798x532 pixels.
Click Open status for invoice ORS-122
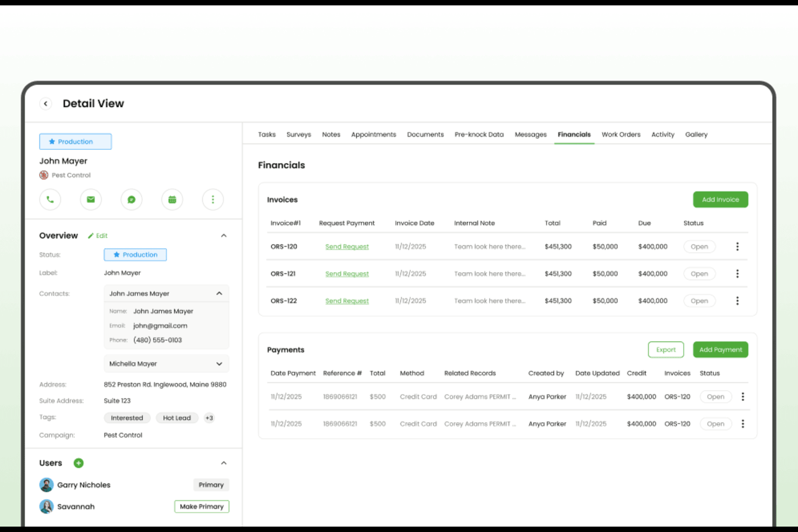pos(699,301)
